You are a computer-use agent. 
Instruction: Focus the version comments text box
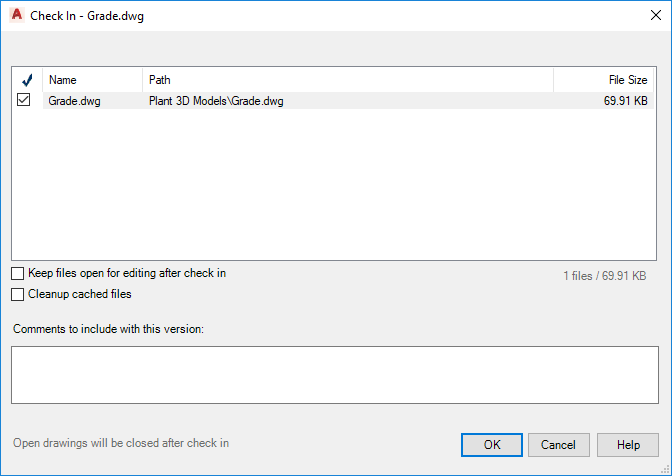(x=335, y=375)
